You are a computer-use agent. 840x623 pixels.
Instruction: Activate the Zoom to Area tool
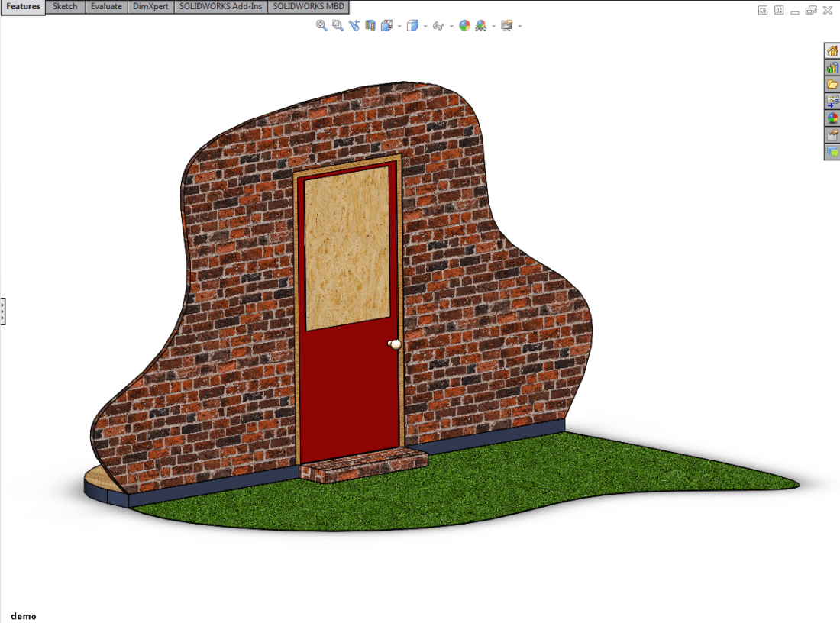point(336,25)
